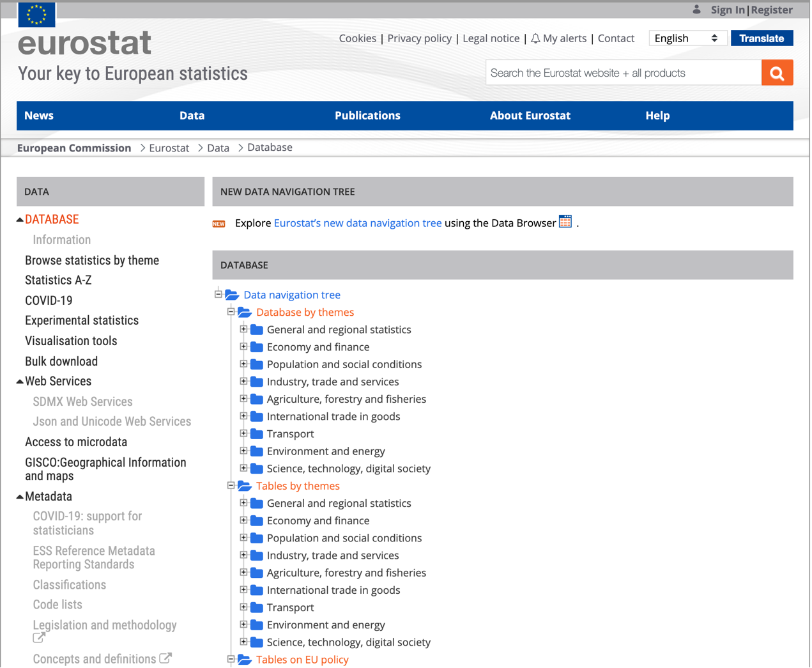Click the user profile icon near Sign In

[x=696, y=10]
